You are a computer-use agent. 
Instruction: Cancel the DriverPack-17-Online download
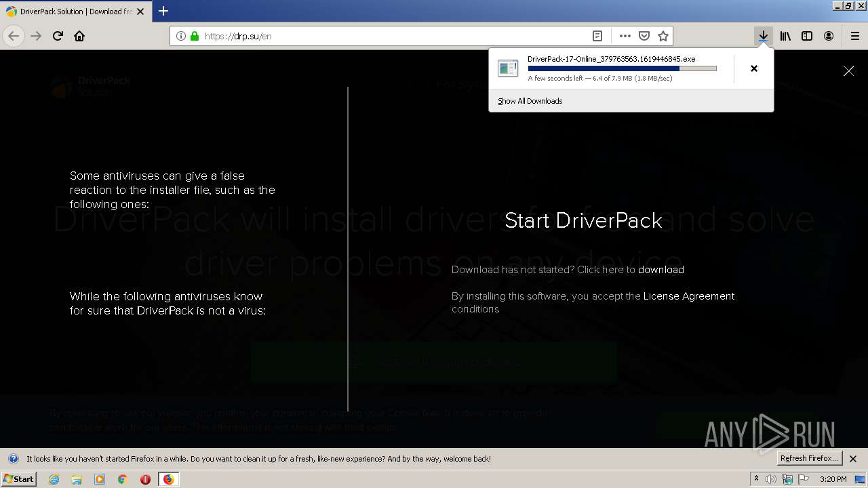point(753,68)
